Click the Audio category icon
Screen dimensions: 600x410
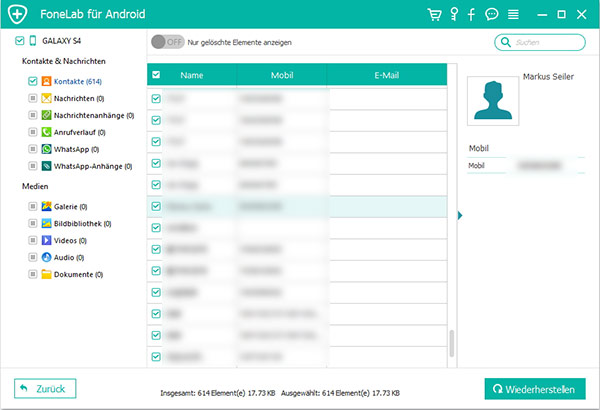pyautogui.click(x=46, y=257)
